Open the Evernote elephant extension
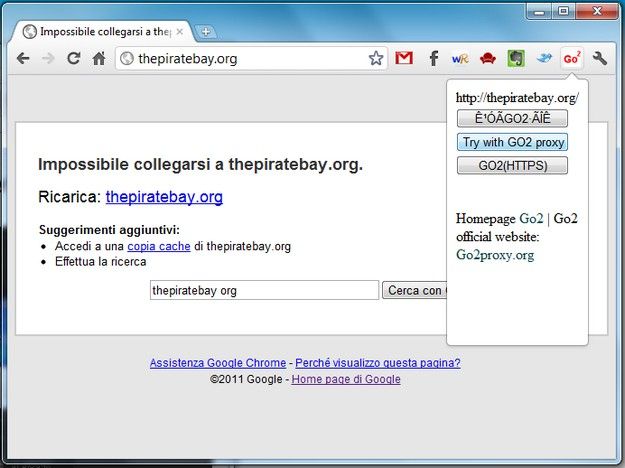 click(x=516, y=59)
